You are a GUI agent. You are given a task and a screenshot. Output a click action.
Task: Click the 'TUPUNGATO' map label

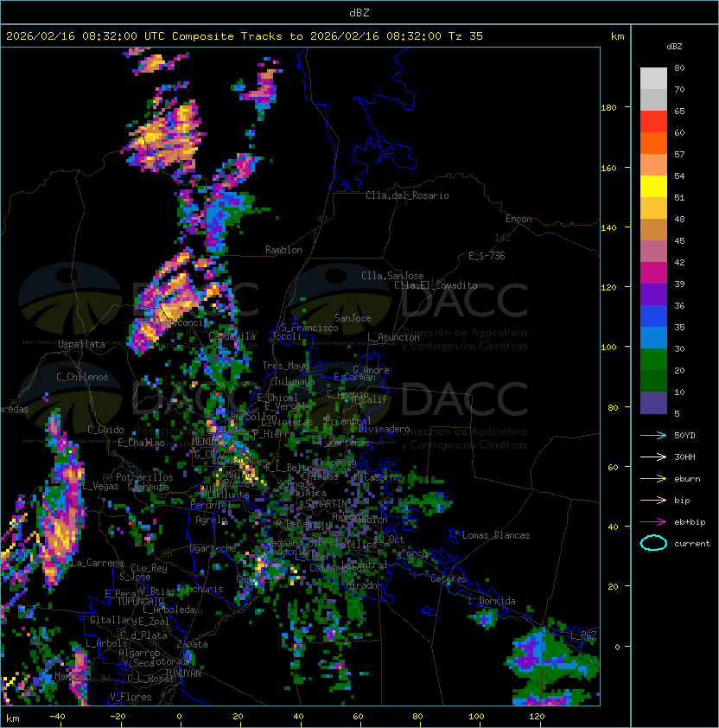click(x=141, y=602)
